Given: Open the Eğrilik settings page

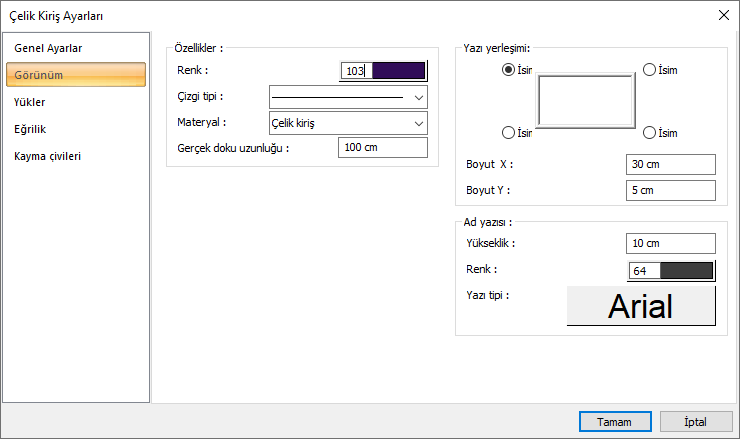Looking at the screenshot, I should 31,129.
